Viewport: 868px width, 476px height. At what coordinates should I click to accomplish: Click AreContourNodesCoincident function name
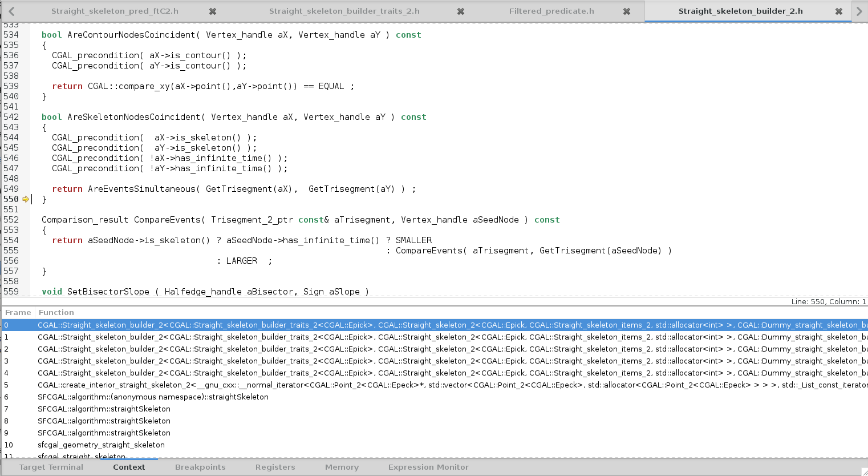pos(131,35)
